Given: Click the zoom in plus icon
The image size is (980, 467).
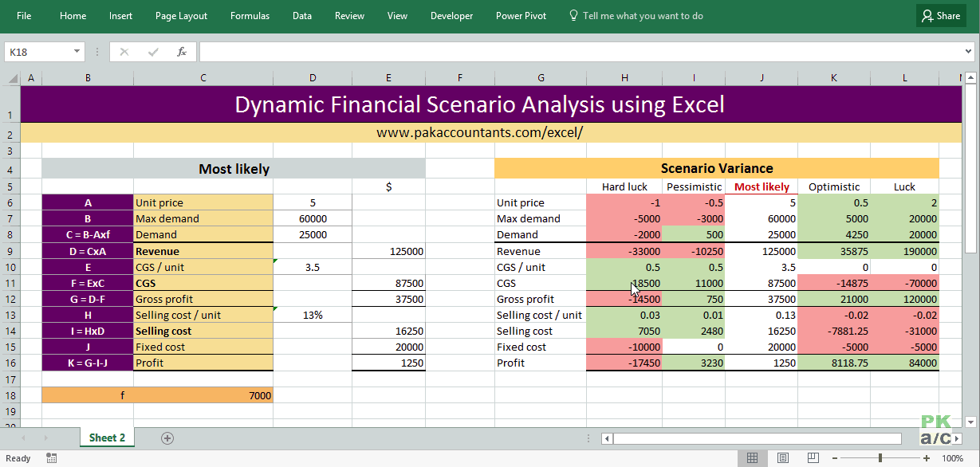Looking at the screenshot, I should pyautogui.click(x=927, y=458).
